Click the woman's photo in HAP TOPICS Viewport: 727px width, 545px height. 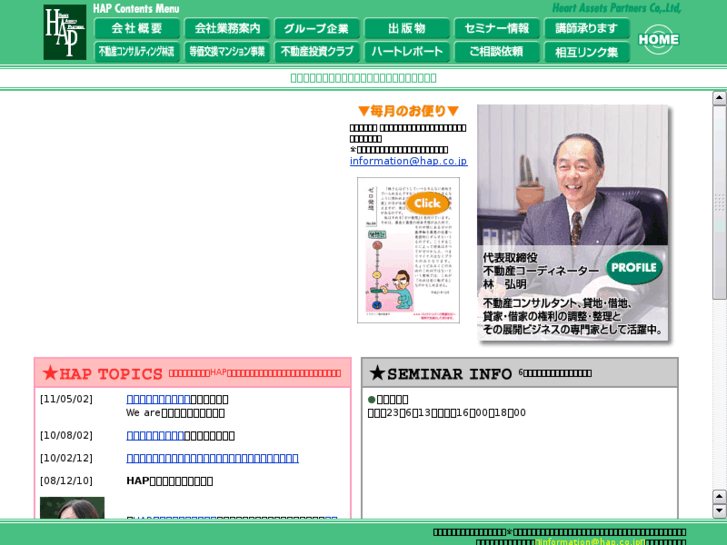[x=72, y=508]
